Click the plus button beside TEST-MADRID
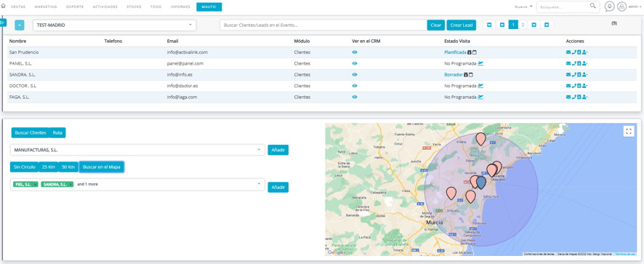644x264 pixels. tap(20, 25)
